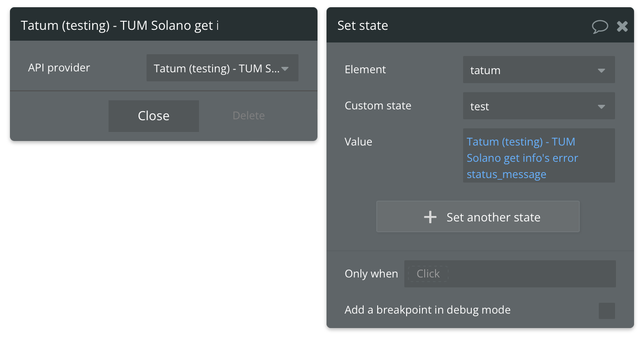Open the Custom state dropdown showing test

(x=539, y=106)
